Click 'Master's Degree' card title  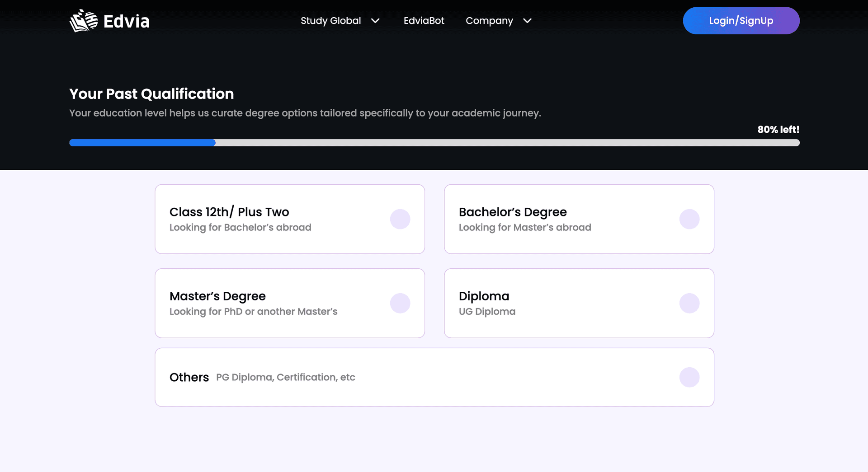[x=217, y=296]
